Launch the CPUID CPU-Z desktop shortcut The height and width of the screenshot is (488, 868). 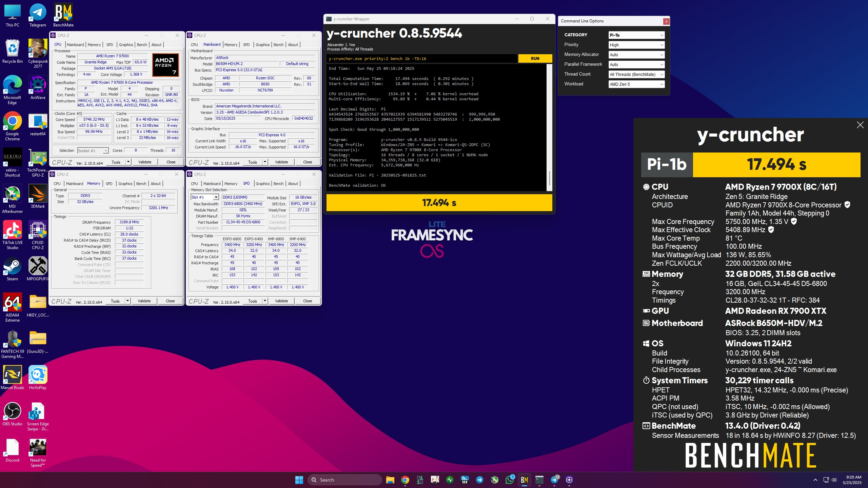[38, 235]
